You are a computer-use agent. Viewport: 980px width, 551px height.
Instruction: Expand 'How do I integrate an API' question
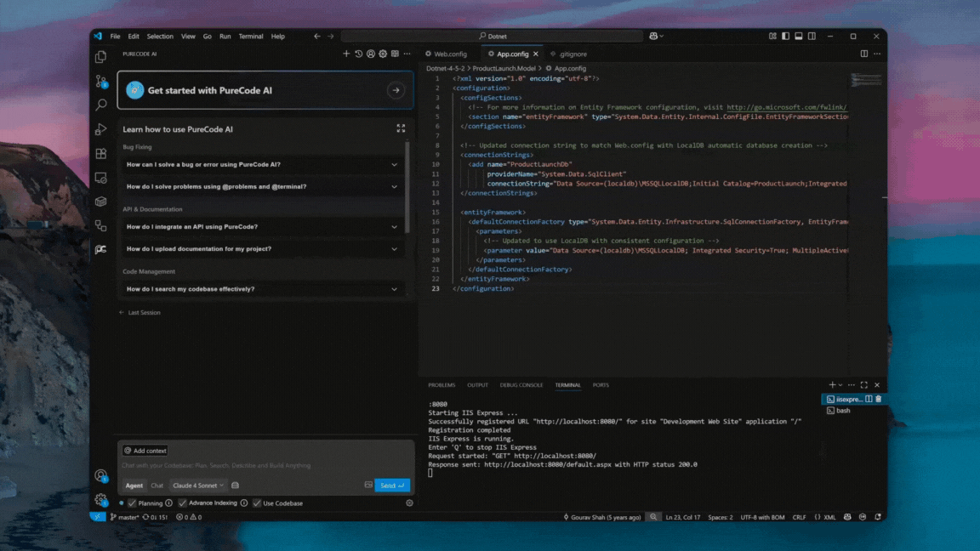point(261,227)
